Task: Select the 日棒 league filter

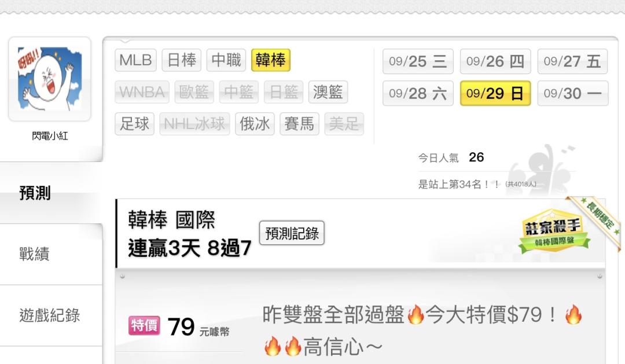Action: tap(181, 60)
